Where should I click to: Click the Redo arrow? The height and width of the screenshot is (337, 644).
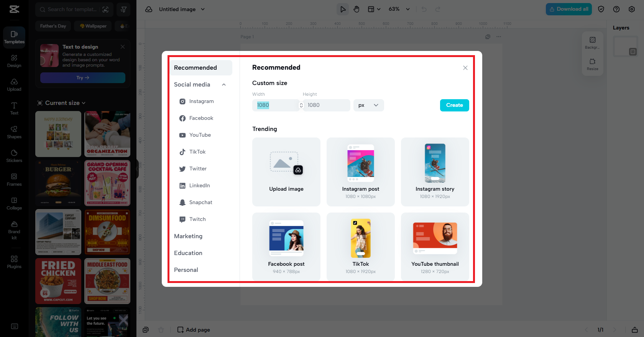coord(438,9)
